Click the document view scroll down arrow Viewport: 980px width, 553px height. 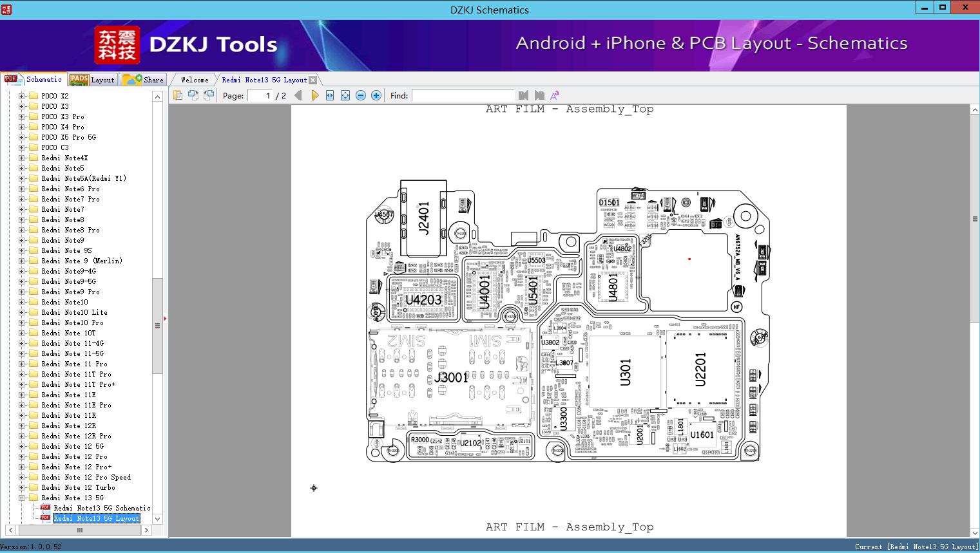tap(974, 532)
